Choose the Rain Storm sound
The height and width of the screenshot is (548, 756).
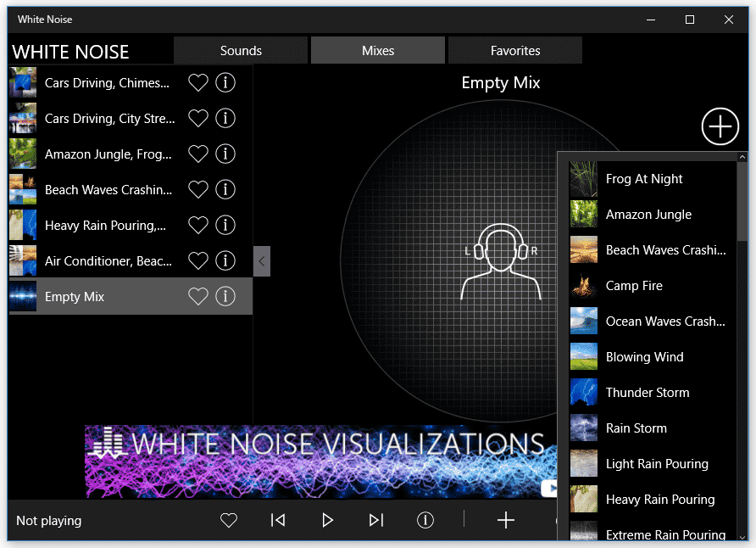(x=653, y=428)
